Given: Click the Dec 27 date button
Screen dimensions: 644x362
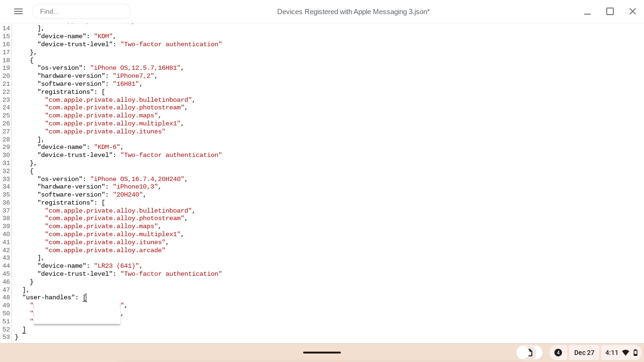Looking at the screenshot, I should (584, 353).
